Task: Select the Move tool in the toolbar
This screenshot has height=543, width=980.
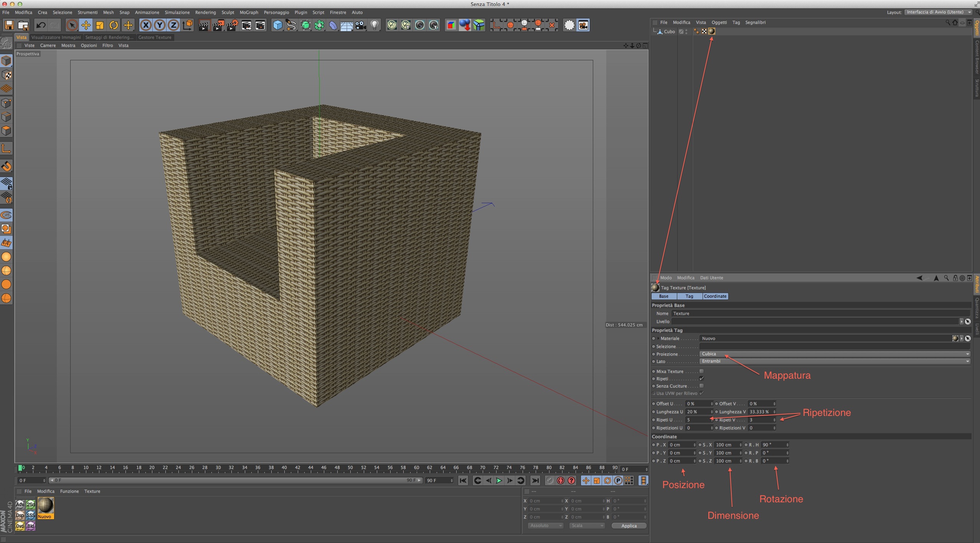Action: pos(86,25)
